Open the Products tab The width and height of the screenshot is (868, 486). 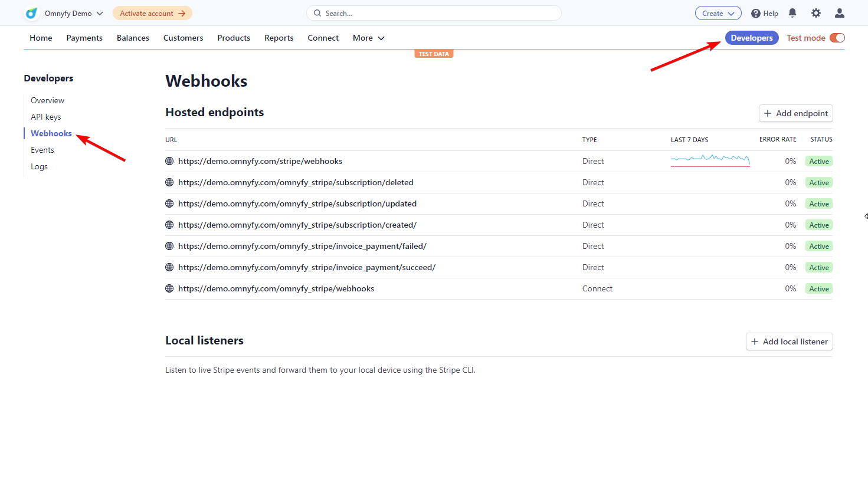click(x=234, y=38)
